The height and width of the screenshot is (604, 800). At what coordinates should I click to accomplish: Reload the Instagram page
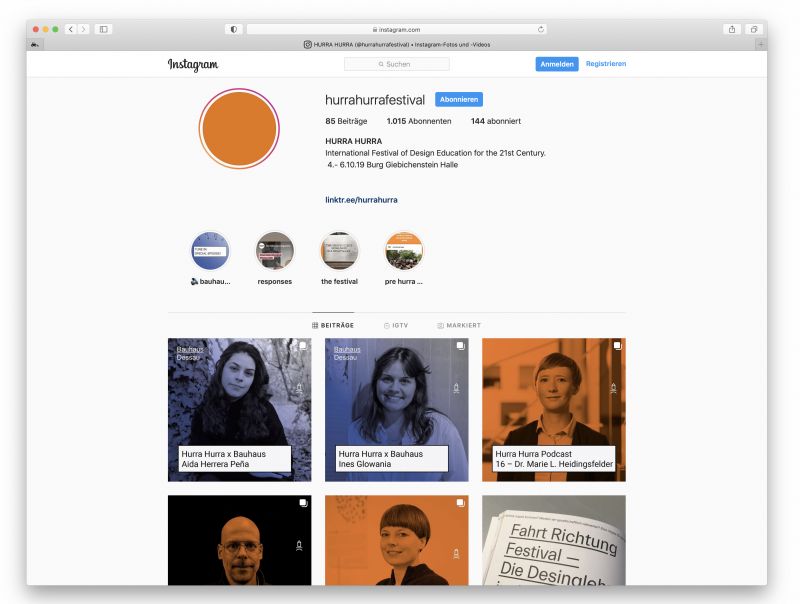click(541, 29)
